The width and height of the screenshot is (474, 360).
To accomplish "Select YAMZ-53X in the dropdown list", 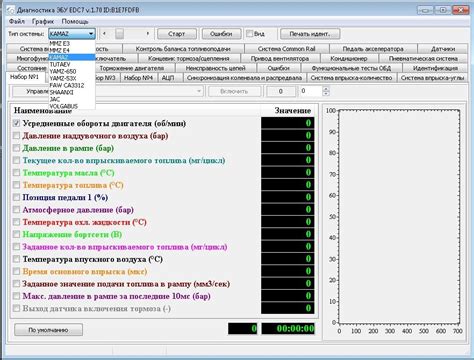I will 72,78.
